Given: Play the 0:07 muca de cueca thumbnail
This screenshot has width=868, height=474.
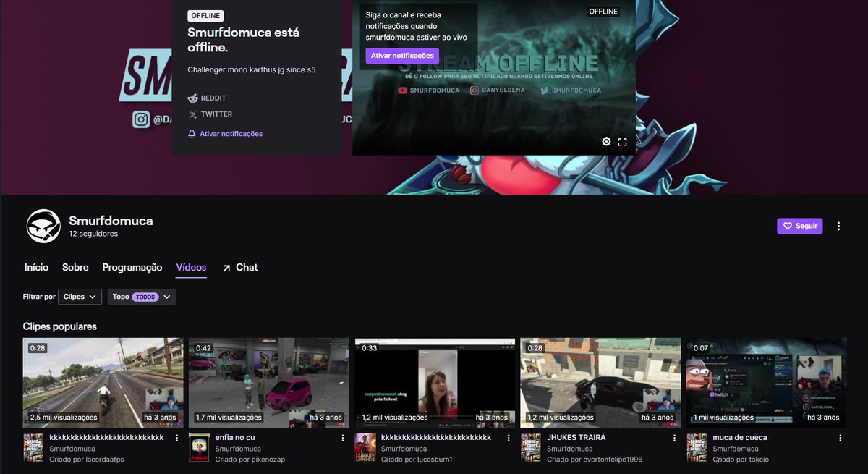Looking at the screenshot, I should (767, 383).
